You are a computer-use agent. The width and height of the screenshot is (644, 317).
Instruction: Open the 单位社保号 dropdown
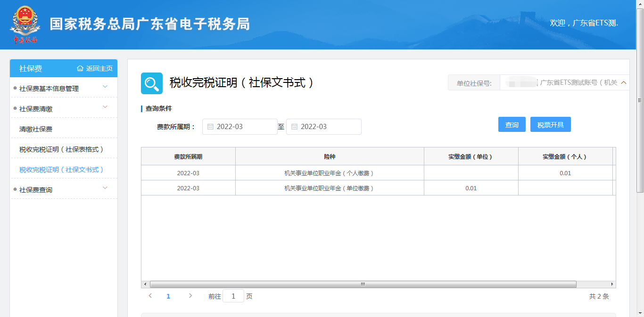(623, 83)
